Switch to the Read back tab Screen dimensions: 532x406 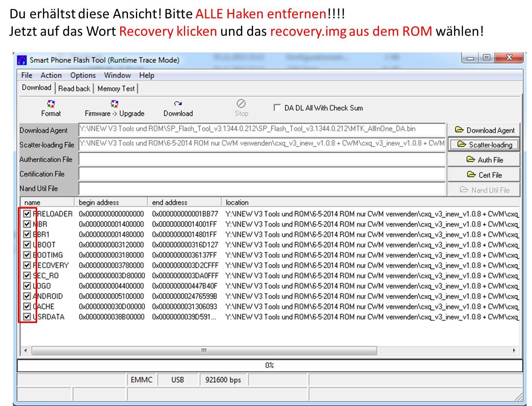pos(74,88)
